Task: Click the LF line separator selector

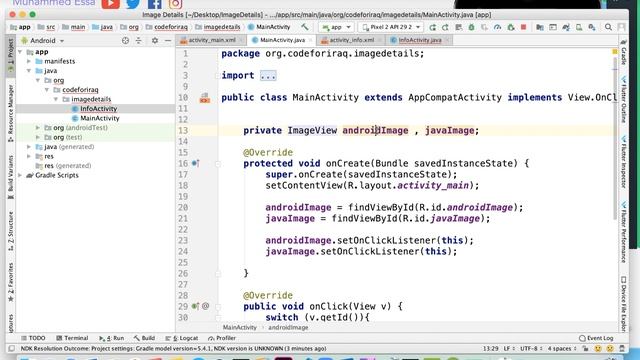Action: 509,349
